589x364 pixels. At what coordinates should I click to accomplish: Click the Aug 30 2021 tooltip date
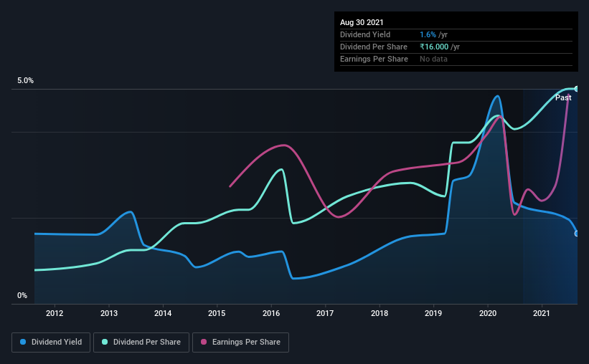point(362,22)
